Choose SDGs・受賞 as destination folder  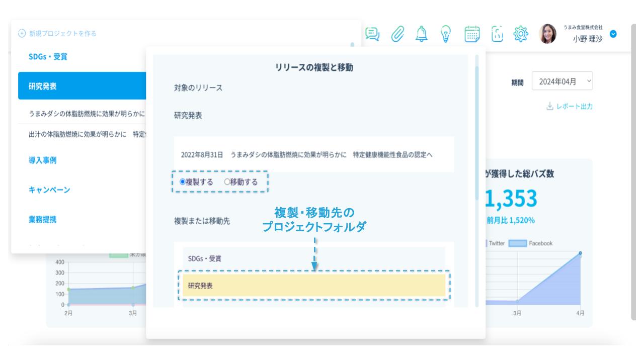pyautogui.click(x=314, y=258)
